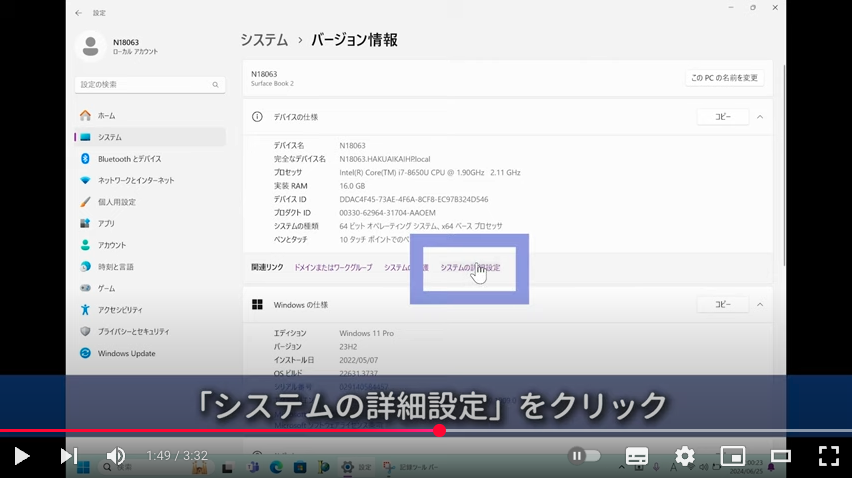This screenshot has width=852, height=478.
Task: Click the 設定の検索 search field
Action: pos(150,85)
